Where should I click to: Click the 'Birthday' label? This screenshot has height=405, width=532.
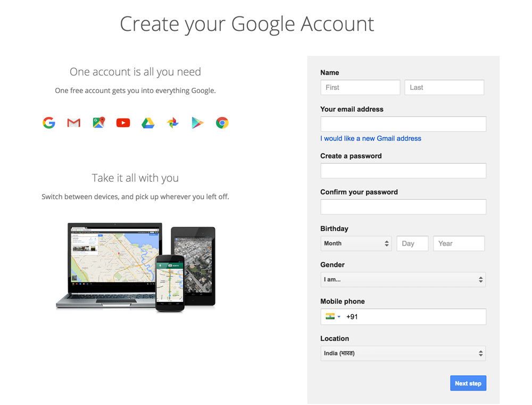pos(334,229)
